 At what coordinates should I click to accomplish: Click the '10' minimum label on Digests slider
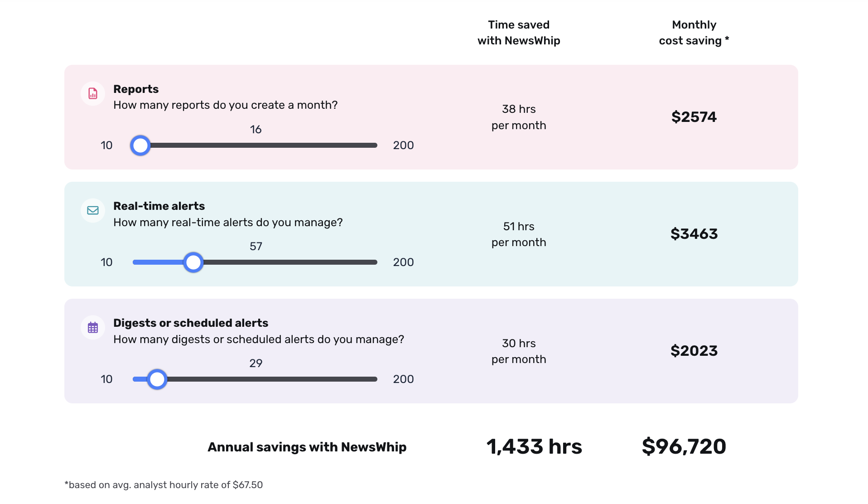(x=106, y=379)
